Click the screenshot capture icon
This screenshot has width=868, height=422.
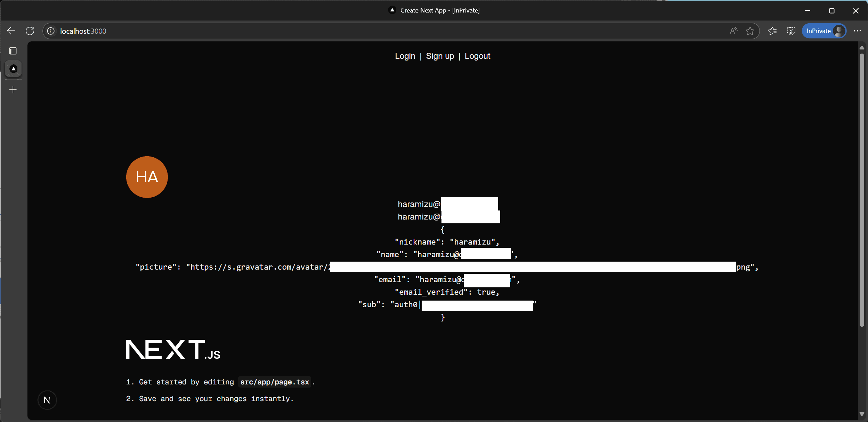pos(791,31)
